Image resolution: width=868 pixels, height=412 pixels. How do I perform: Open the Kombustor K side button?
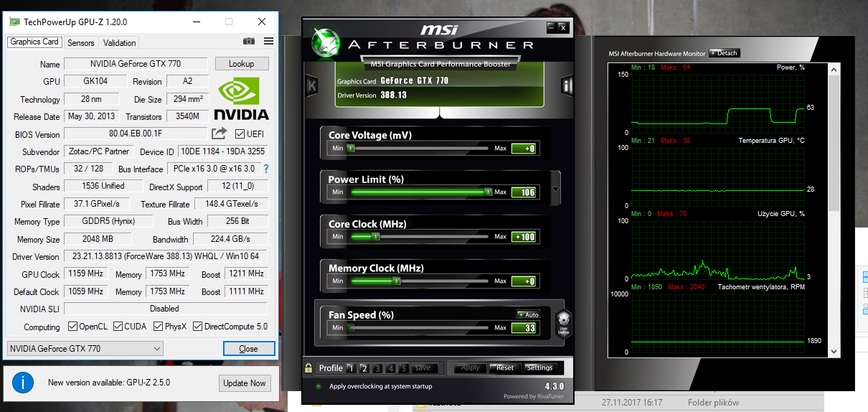click(312, 86)
